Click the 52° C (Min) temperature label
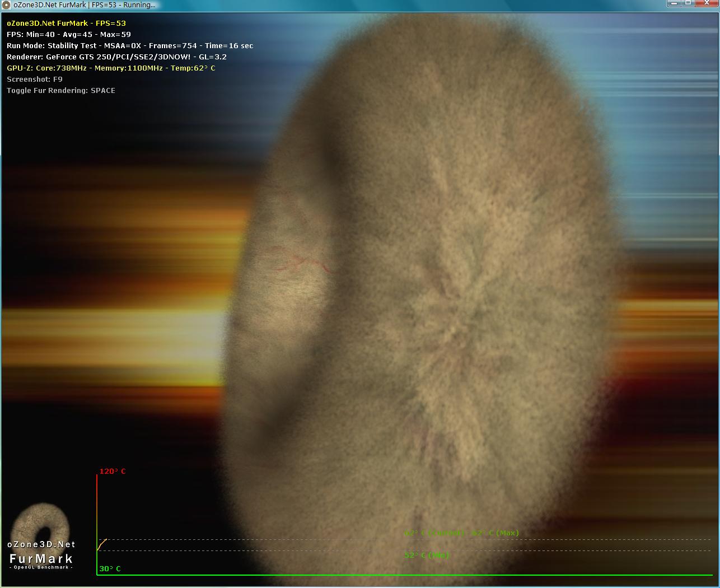The height and width of the screenshot is (588, 720). point(427,555)
